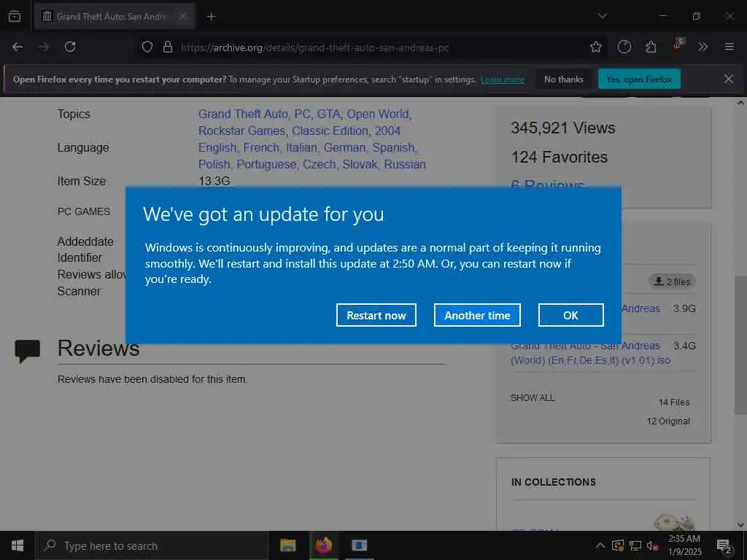Open the Action Center notifications icon
Viewport: 747px width, 560px height.
[x=724, y=545]
